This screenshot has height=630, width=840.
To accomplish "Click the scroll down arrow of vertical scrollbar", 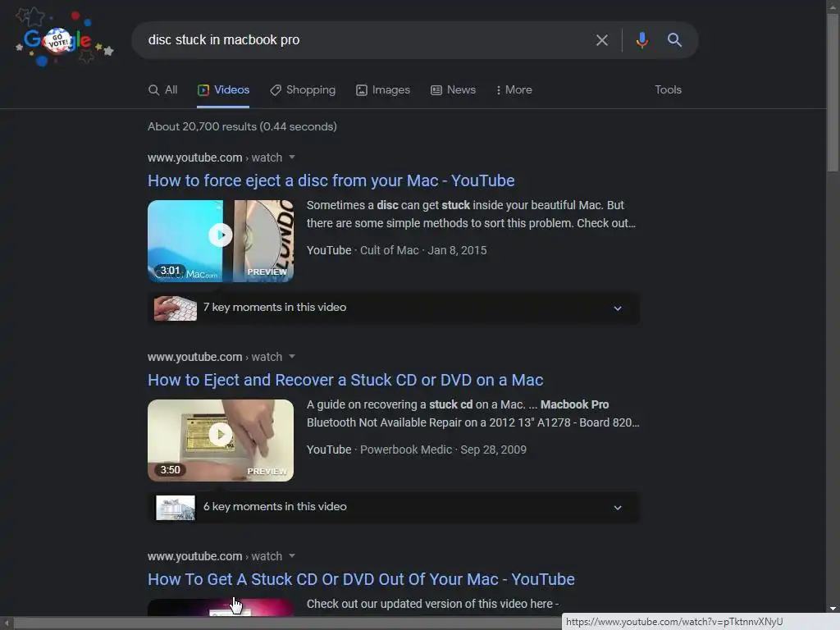I will [833, 609].
